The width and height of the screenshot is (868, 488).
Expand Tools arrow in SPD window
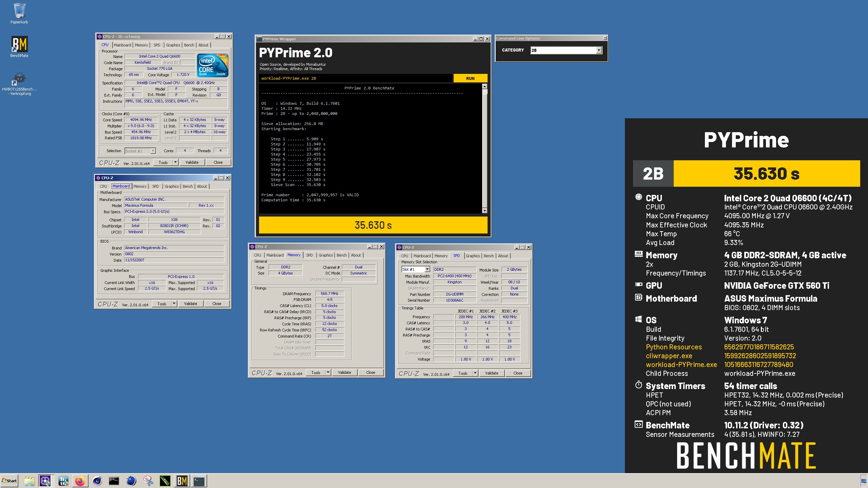475,373
